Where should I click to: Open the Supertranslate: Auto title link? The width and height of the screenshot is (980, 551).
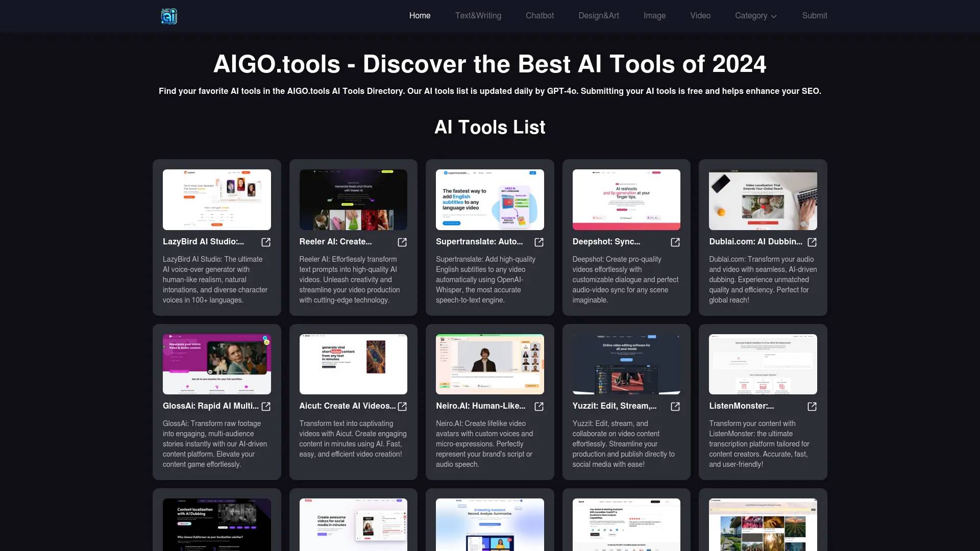click(479, 242)
